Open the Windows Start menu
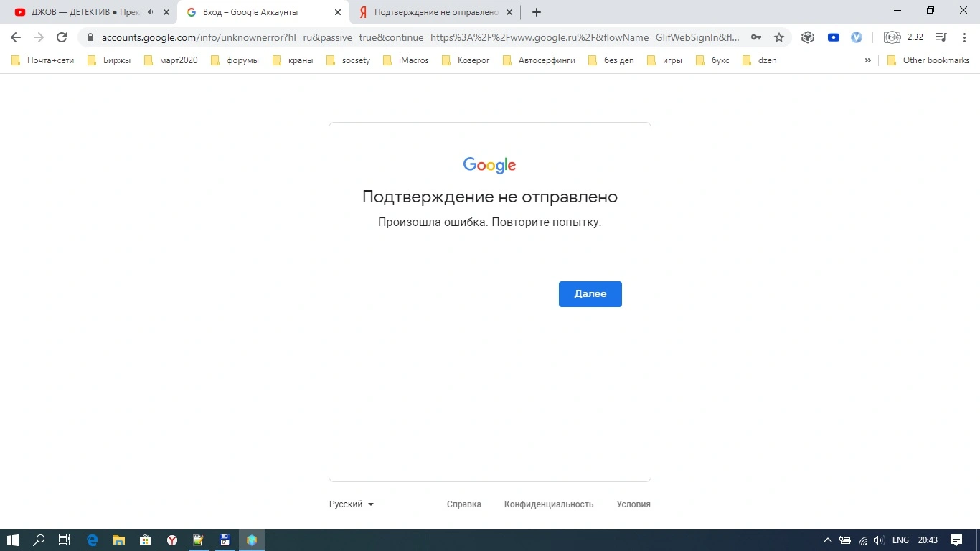The width and height of the screenshot is (980, 551). pos(13,540)
